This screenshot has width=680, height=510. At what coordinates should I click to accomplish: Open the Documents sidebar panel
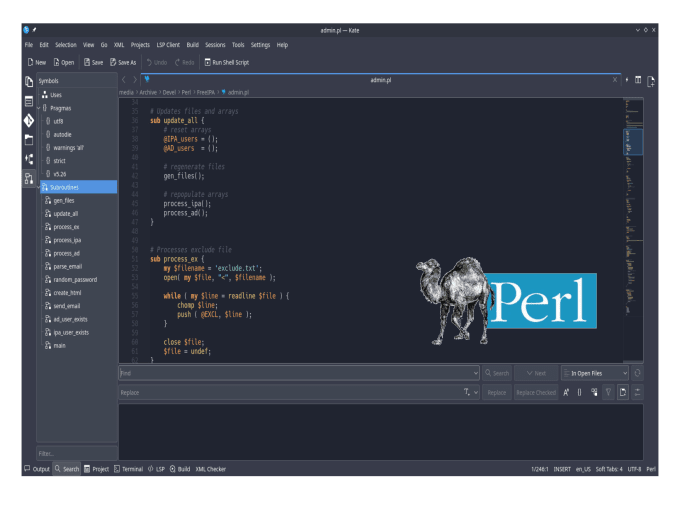click(x=29, y=82)
